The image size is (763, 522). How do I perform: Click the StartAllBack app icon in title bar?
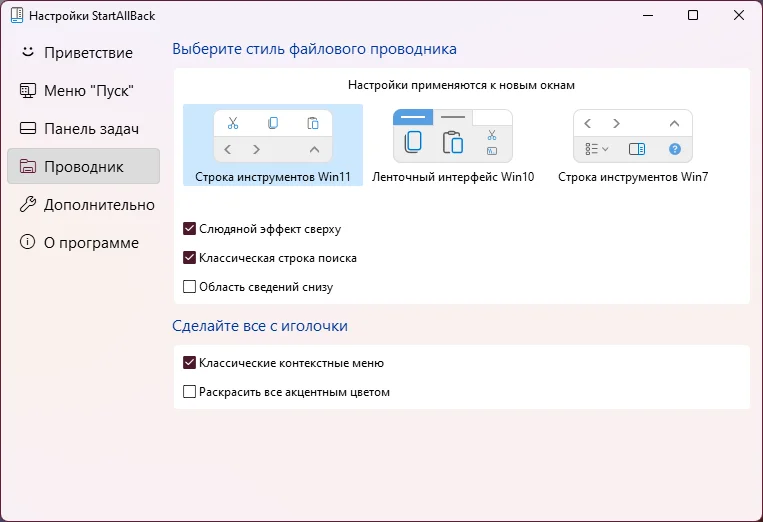[17, 15]
